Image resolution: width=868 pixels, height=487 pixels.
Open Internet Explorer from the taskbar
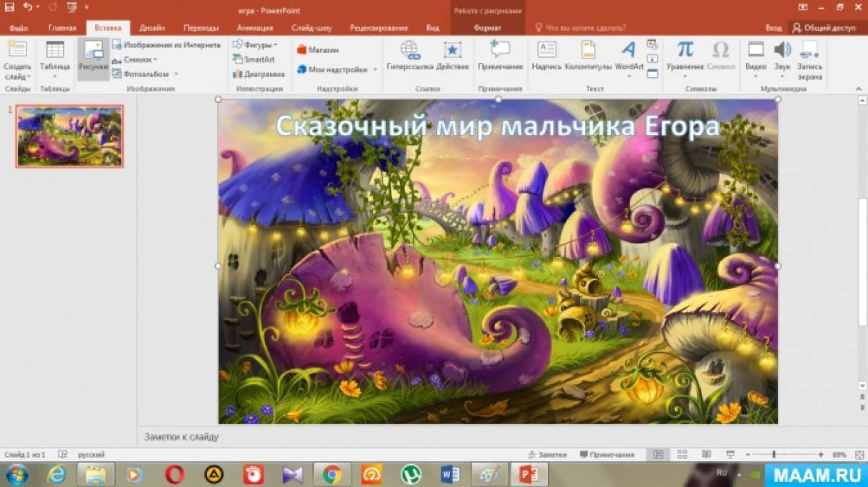pos(56,474)
